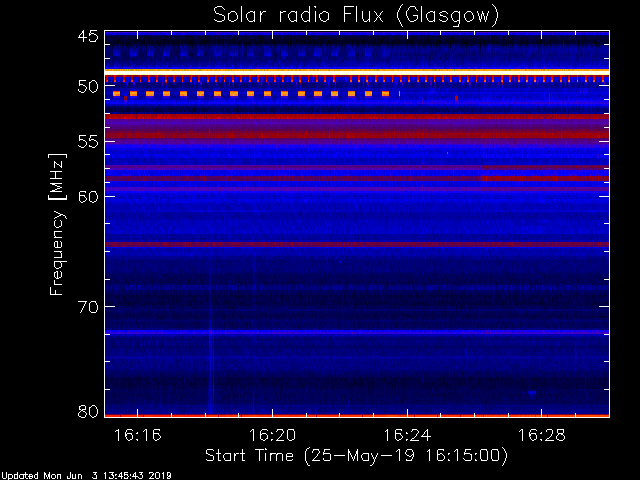
Task: Select the 60 frequency axis label
Action: click(88, 196)
